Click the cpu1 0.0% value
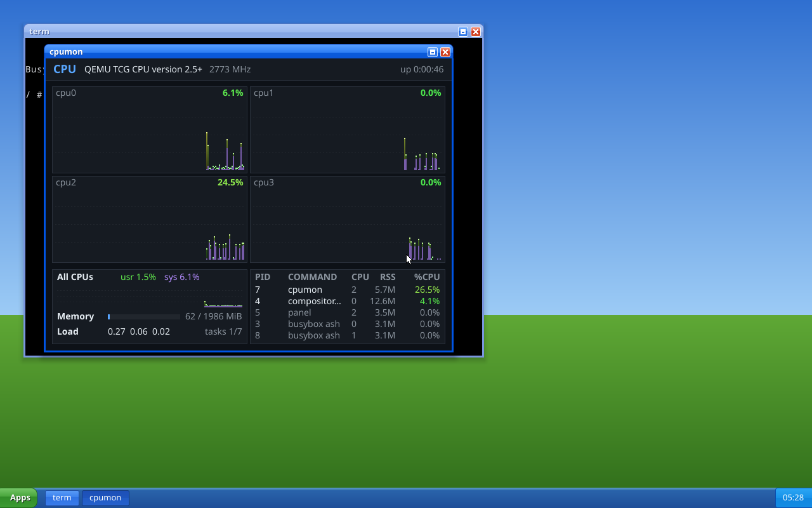 [x=431, y=93]
